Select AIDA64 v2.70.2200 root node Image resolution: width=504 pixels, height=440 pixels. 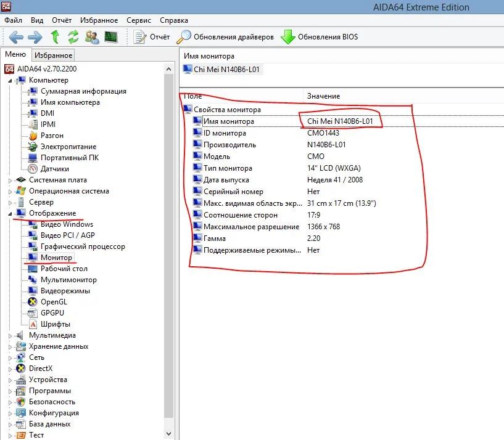tap(47, 69)
